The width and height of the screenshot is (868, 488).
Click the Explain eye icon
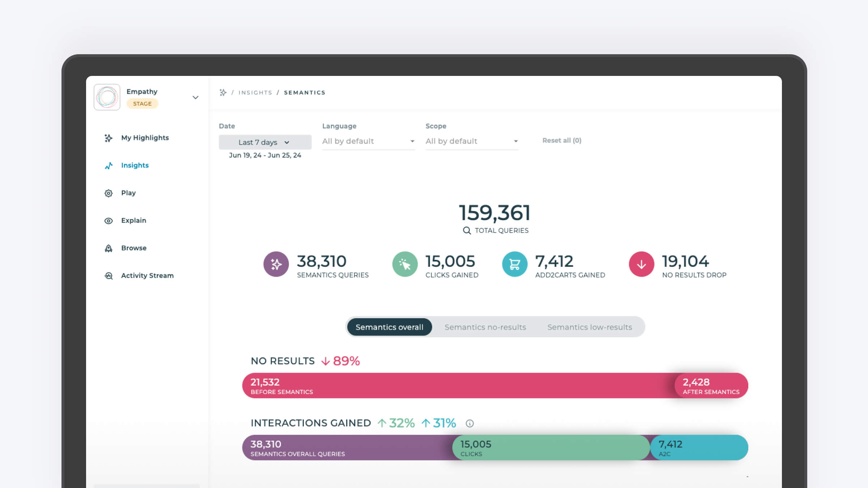click(109, 221)
